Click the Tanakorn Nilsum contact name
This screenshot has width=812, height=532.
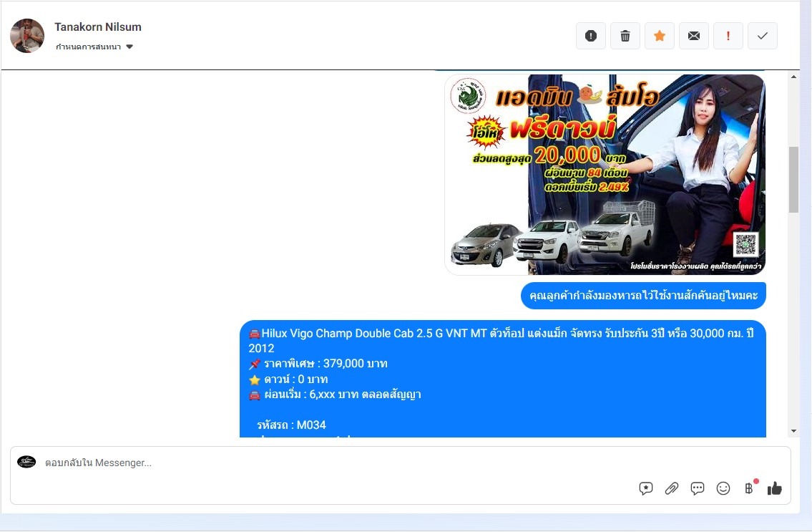pyautogui.click(x=98, y=27)
